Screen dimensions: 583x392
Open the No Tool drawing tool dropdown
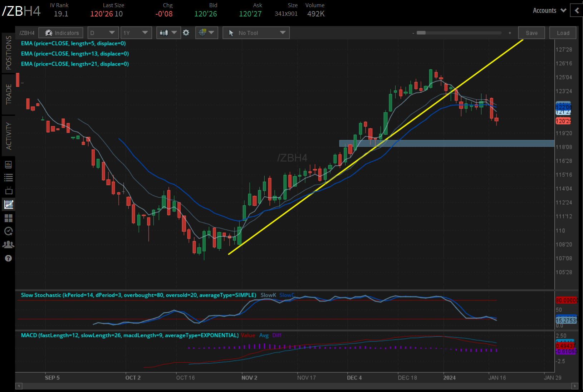point(256,33)
